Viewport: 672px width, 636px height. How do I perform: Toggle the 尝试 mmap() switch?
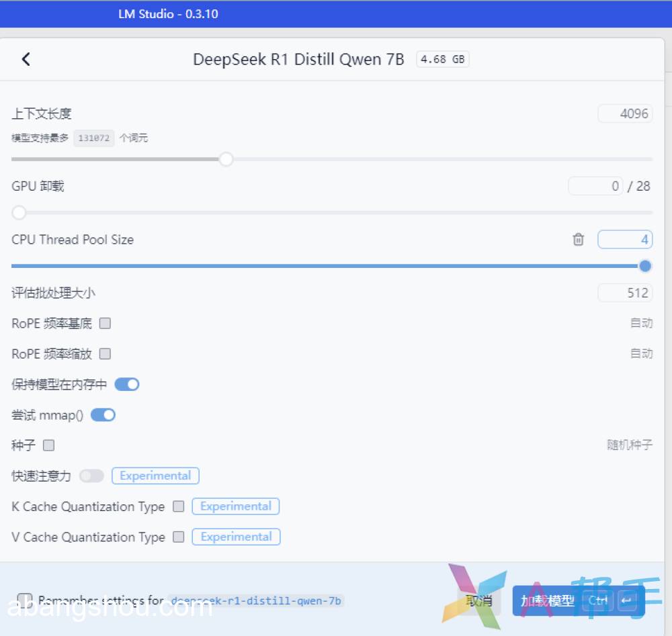pyautogui.click(x=103, y=415)
